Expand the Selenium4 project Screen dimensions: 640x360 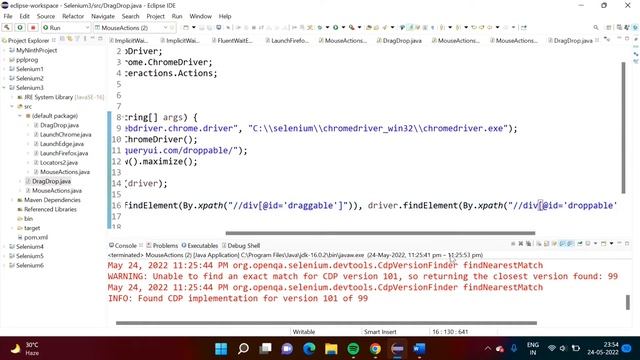click(4, 247)
